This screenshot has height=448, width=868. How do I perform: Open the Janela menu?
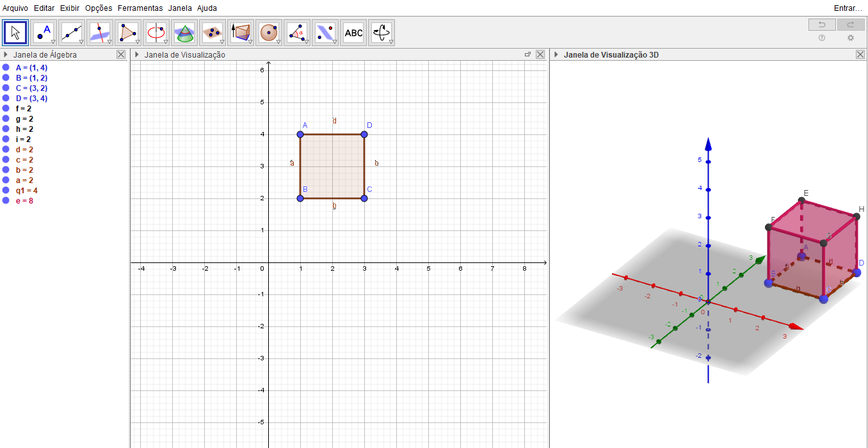[181, 8]
